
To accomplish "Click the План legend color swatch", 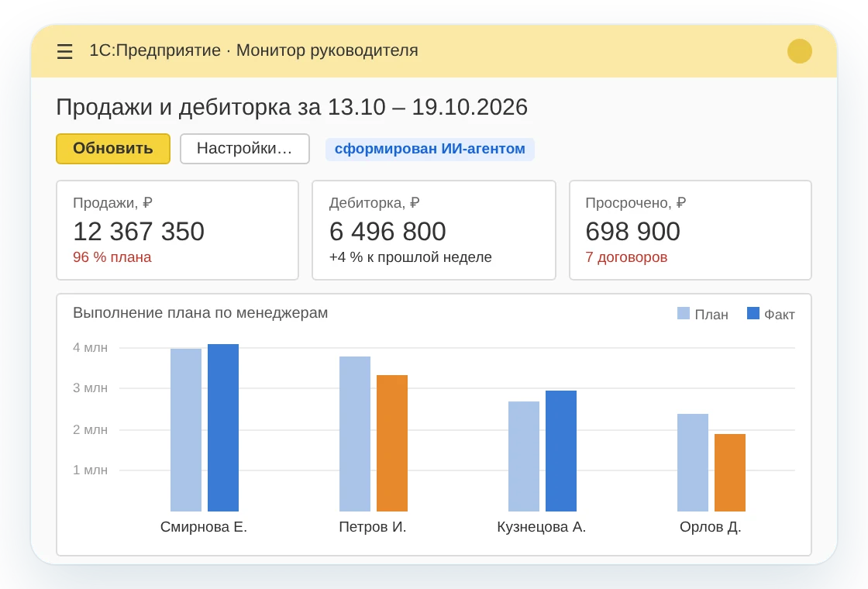I will point(684,313).
